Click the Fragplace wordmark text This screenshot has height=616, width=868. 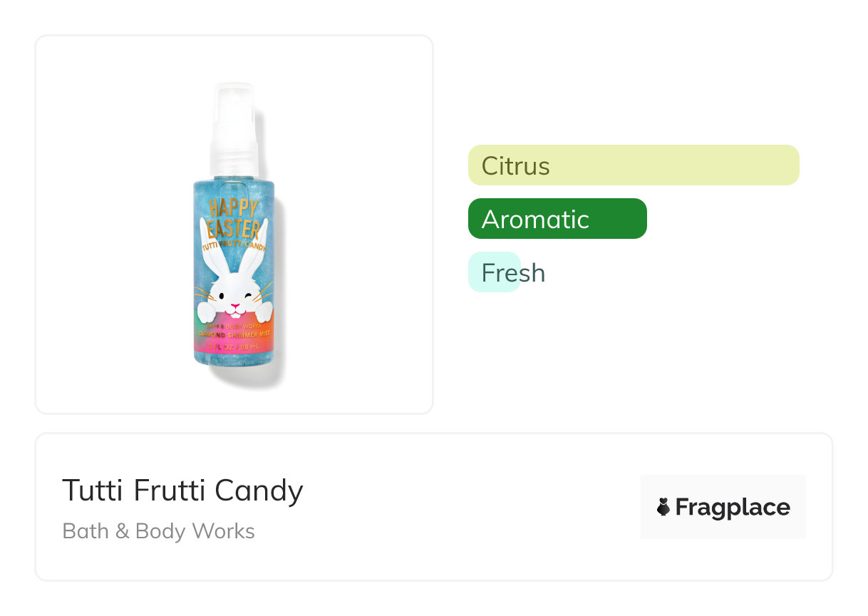point(732,507)
